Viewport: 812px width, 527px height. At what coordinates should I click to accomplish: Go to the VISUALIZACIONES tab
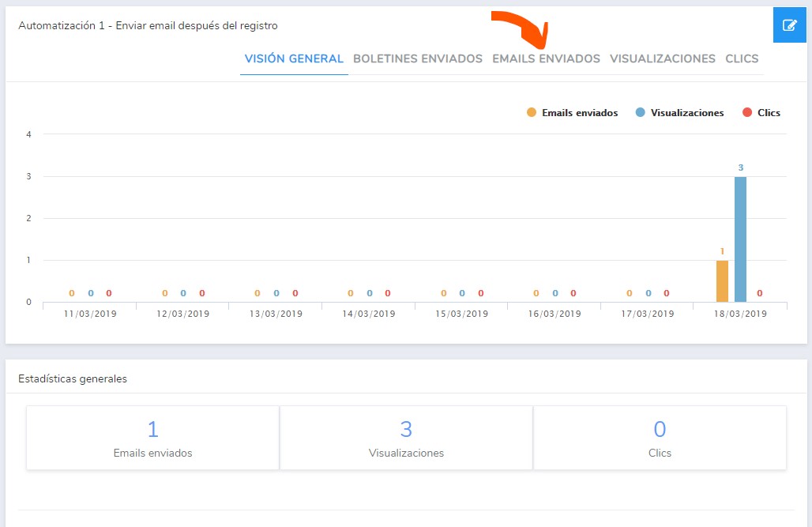click(663, 58)
